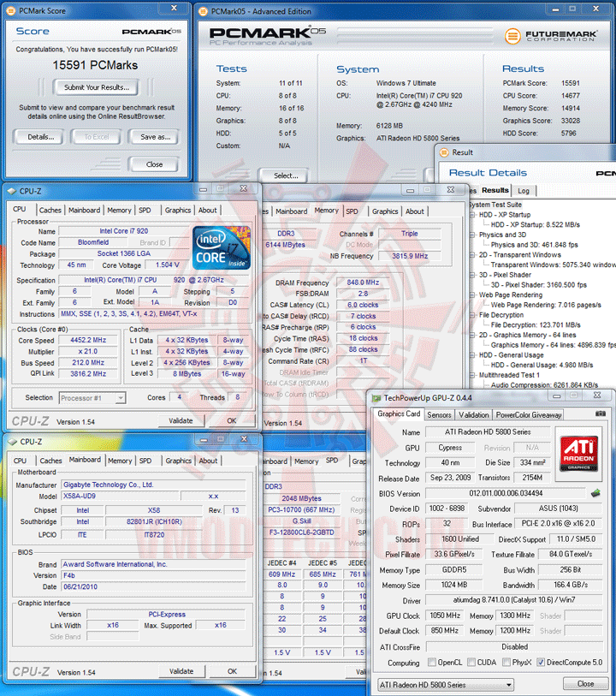The height and width of the screenshot is (696, 616).
Task: Click the PCMark Score window title icon
Action: click(x=11, y=10)
